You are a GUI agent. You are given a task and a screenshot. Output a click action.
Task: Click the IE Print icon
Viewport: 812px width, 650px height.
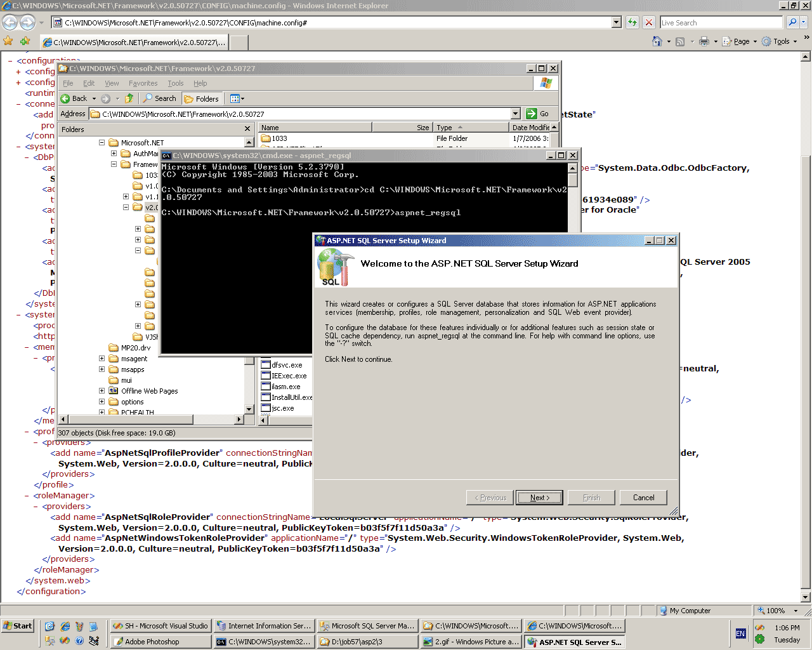click(704, 41)
